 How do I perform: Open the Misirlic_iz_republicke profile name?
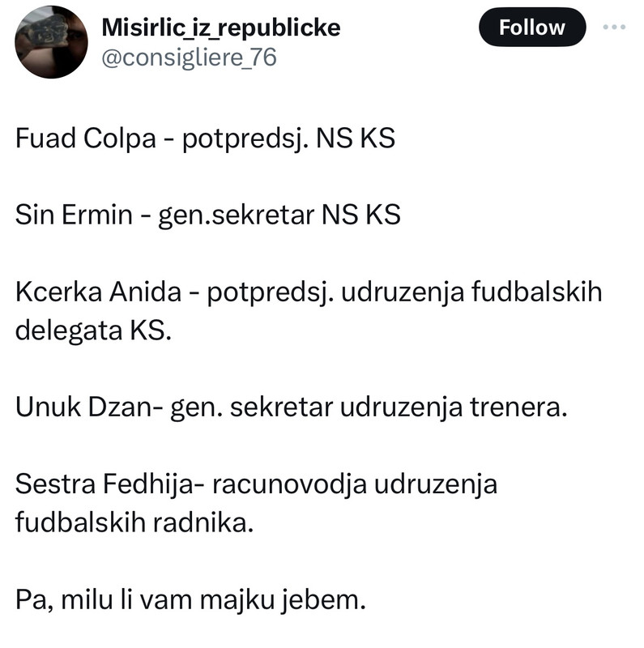pos(221,28)
